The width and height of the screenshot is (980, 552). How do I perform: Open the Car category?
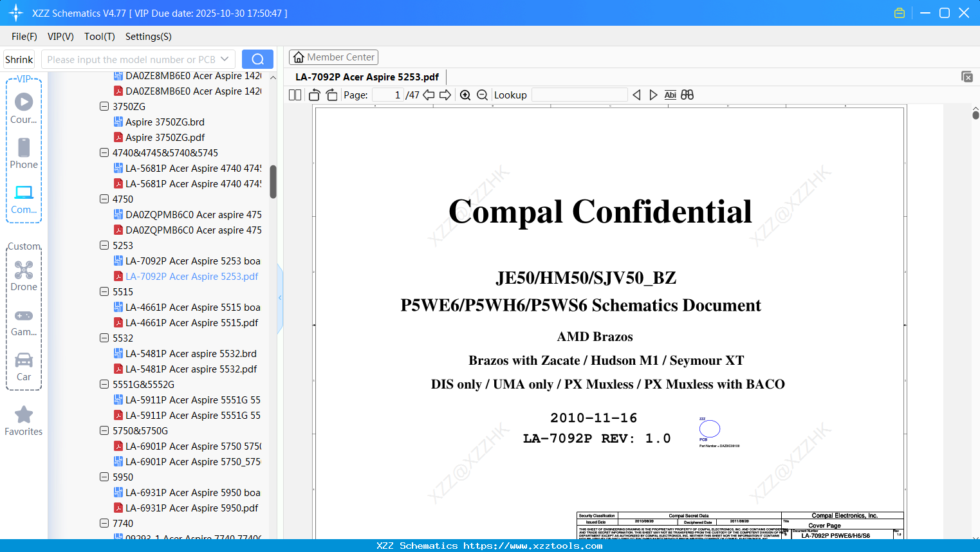(24, 367)
